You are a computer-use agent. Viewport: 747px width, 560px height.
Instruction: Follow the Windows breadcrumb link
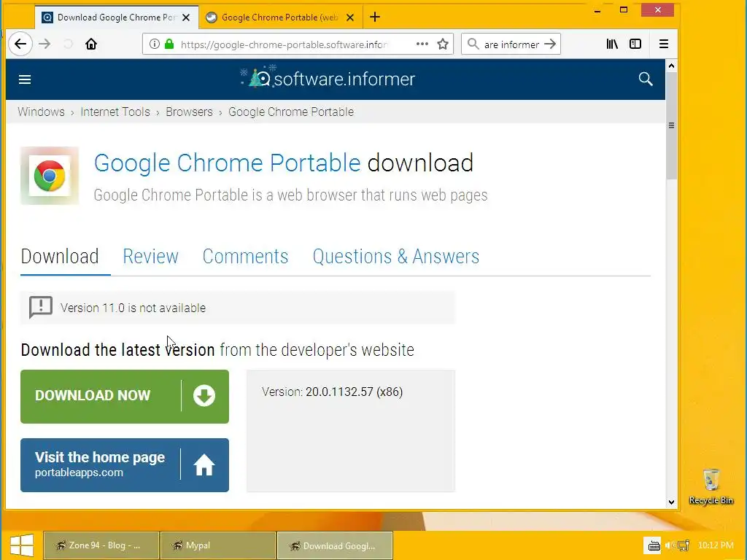point(41,112)
